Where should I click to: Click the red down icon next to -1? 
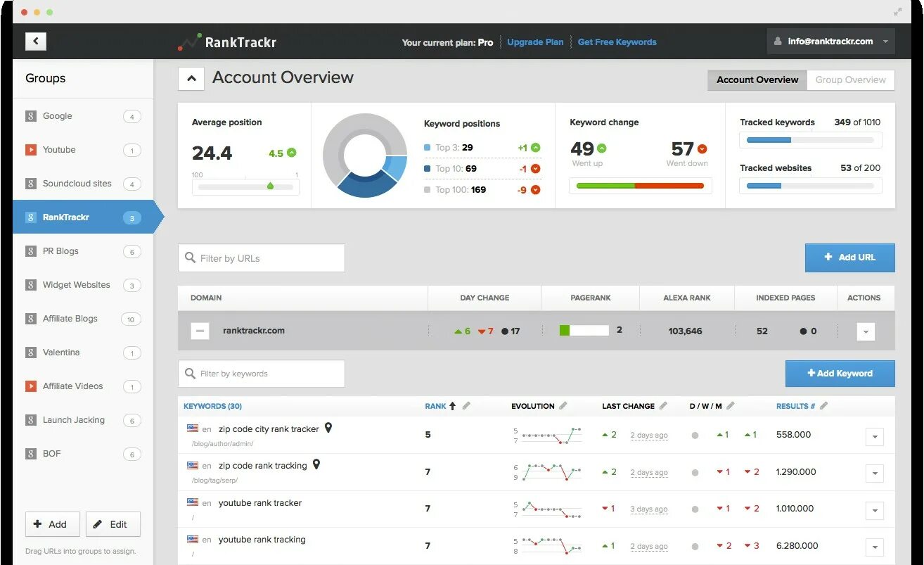(536, 169)
